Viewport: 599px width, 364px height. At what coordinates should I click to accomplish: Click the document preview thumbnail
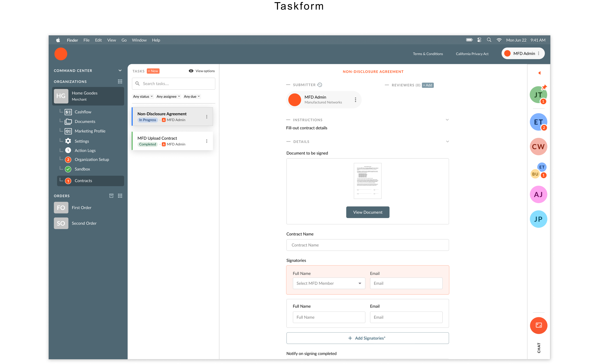pos(367,181)
